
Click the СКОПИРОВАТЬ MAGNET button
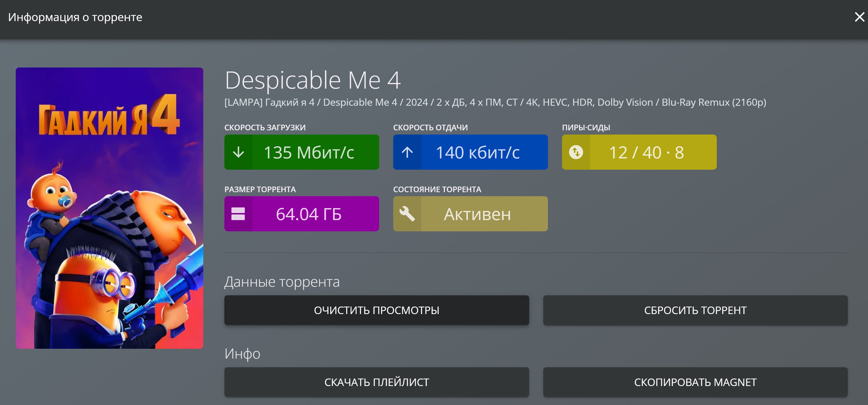point(695,382)
